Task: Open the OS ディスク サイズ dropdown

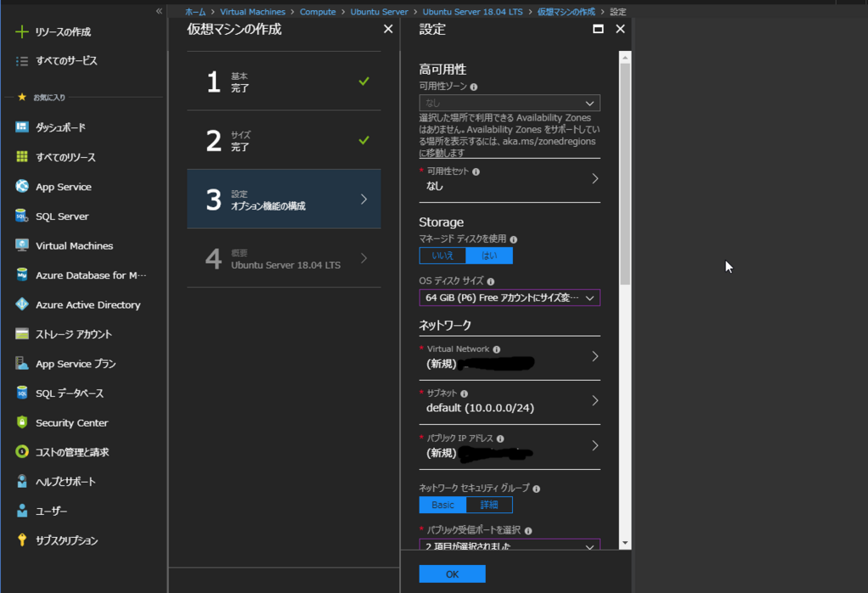Action: 509,298
